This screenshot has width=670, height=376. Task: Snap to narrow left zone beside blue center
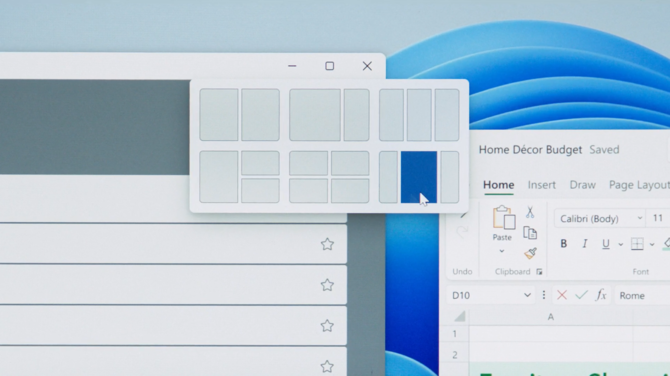click(x=388, y=177)
